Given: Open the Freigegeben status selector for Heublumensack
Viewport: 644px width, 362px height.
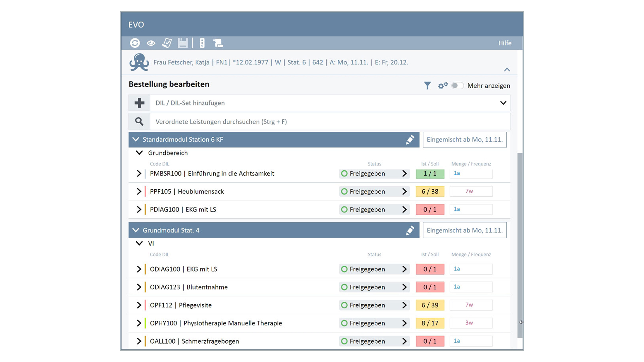Looking at the screenshot, I should (374, 191).
